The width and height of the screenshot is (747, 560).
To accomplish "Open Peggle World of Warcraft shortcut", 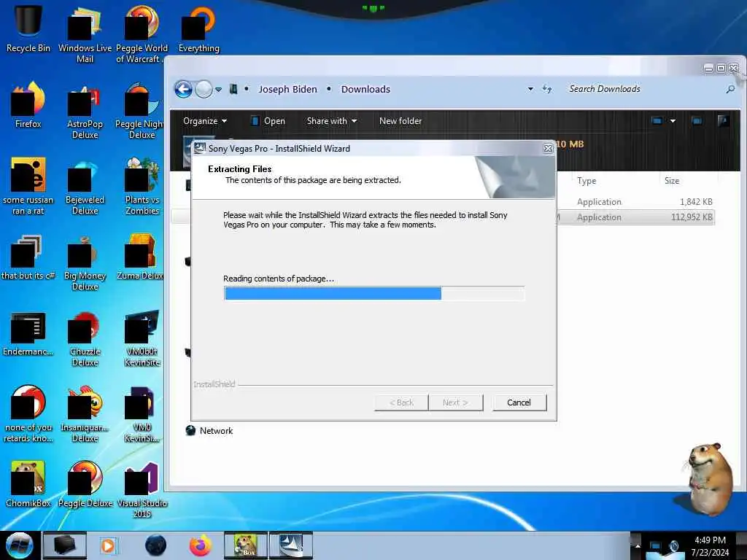I will [142, 34].
